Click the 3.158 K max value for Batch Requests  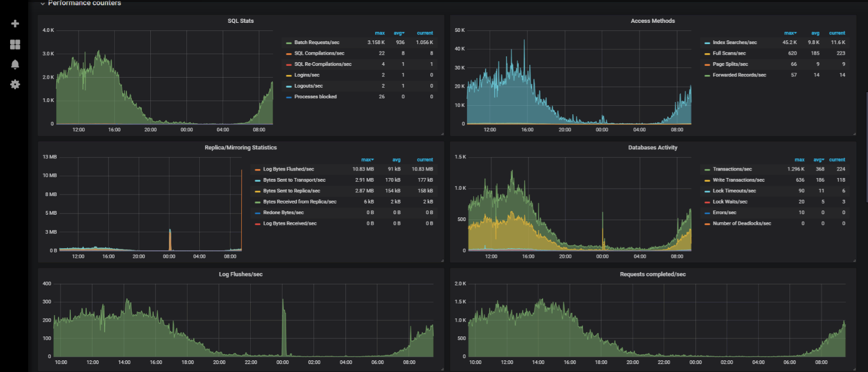(376, 43)
